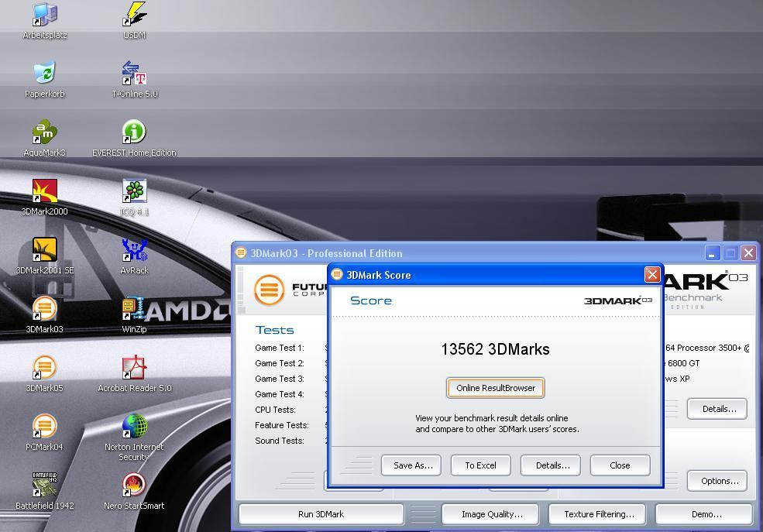Click Run 3DMark in main window

(321, 514)
